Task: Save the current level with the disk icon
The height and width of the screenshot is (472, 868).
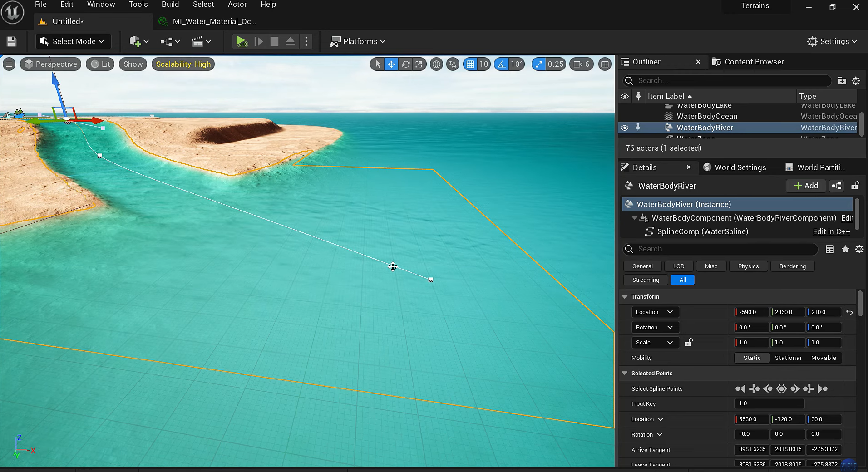Action: [12, 41]
